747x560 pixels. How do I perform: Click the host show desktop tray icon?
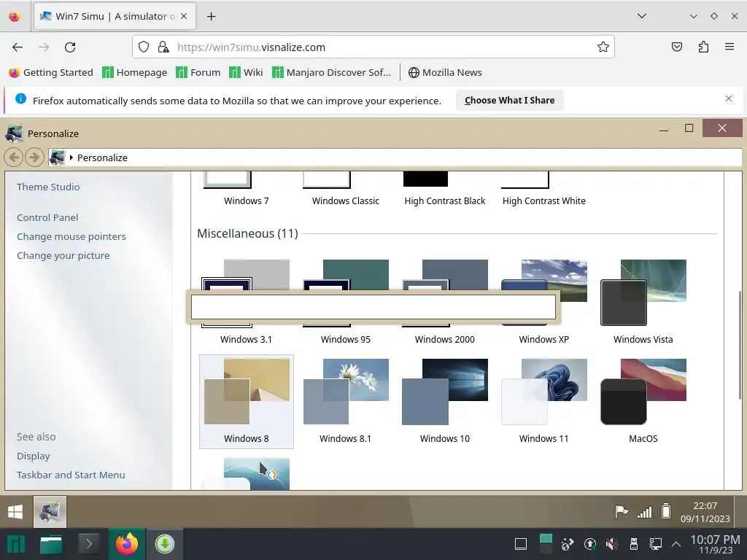[x=521, y=544]
